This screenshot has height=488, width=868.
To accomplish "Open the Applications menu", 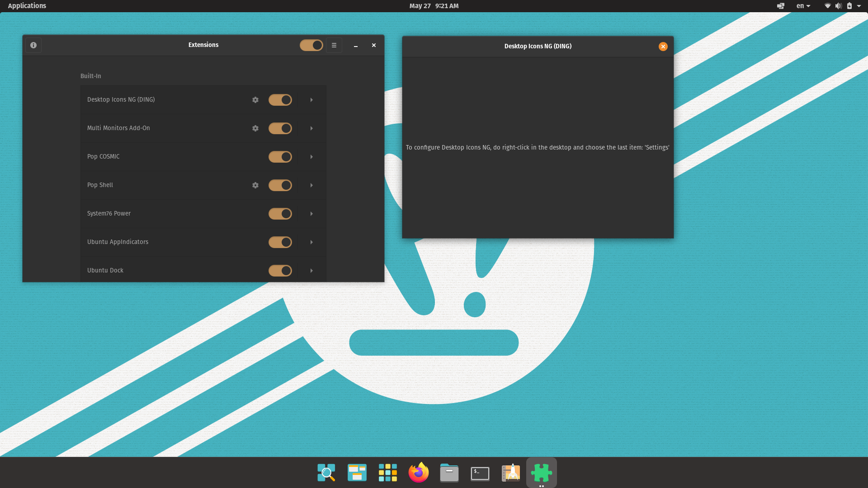I will [x=27, y=6].
